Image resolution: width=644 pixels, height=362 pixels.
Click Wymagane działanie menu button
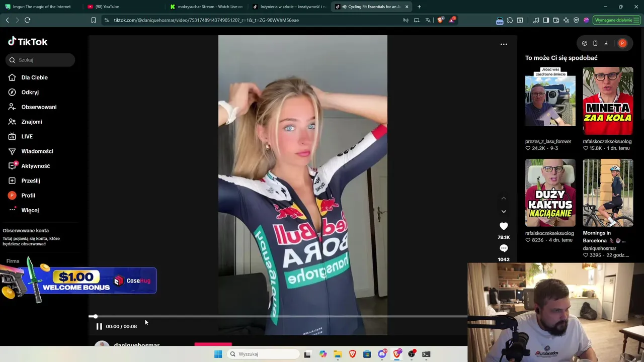(x=616, y=20)
